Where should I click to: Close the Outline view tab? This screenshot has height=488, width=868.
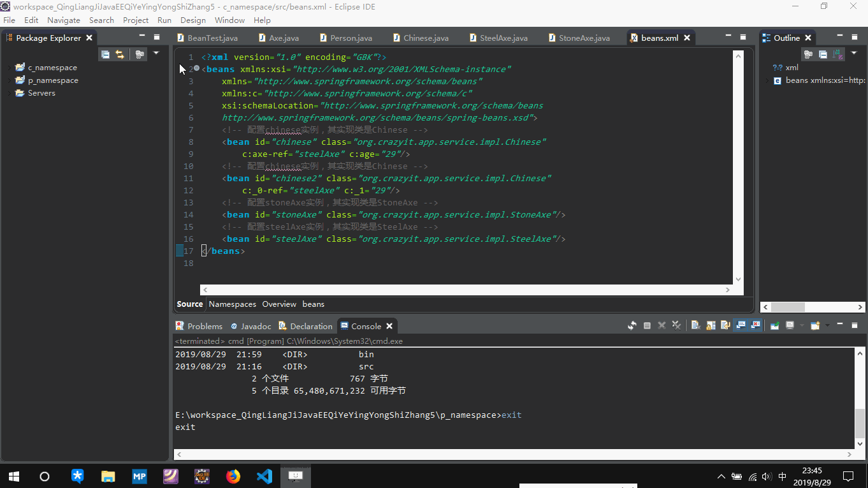click(808, 38)
